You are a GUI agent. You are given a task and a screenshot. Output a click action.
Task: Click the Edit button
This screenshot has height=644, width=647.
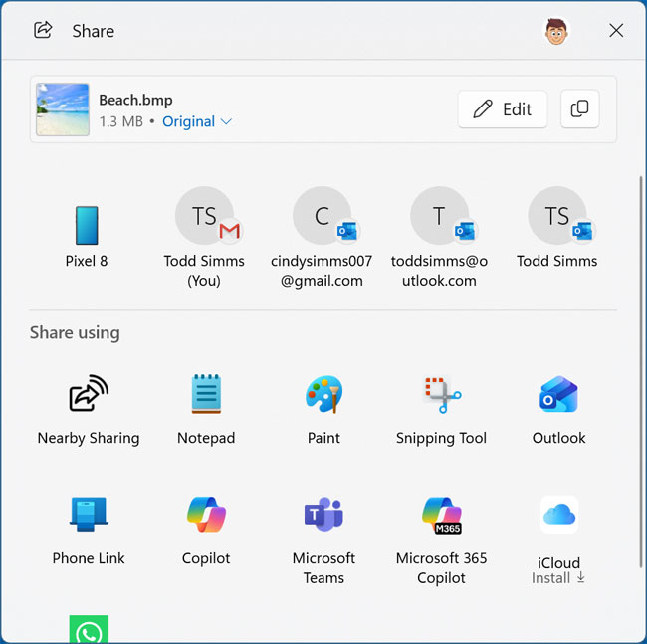(503, 109)
